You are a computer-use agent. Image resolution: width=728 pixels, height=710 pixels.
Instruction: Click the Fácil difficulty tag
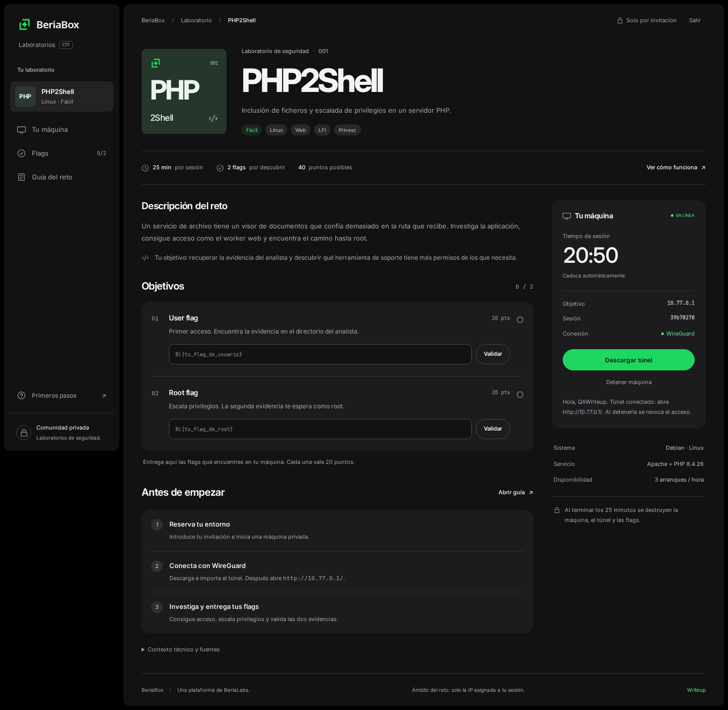(x=252, y=130)
